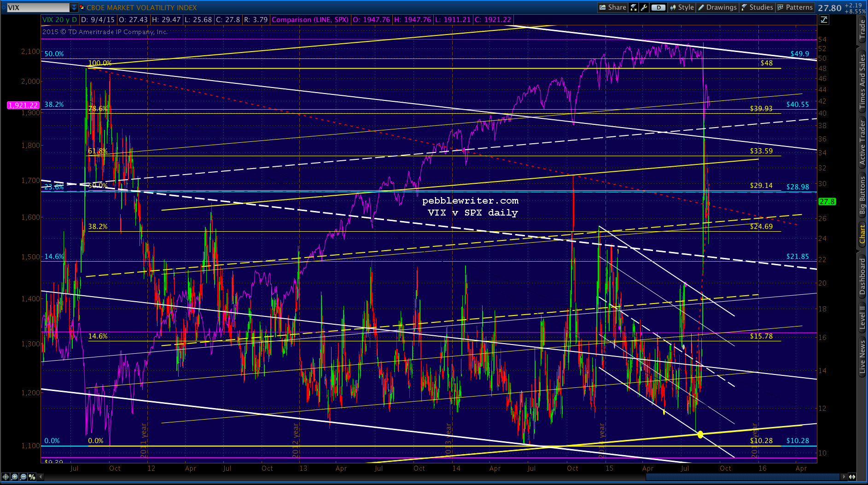Click the zoom out magnifier icon
The image size is (868, 485).
coord(23,477)
